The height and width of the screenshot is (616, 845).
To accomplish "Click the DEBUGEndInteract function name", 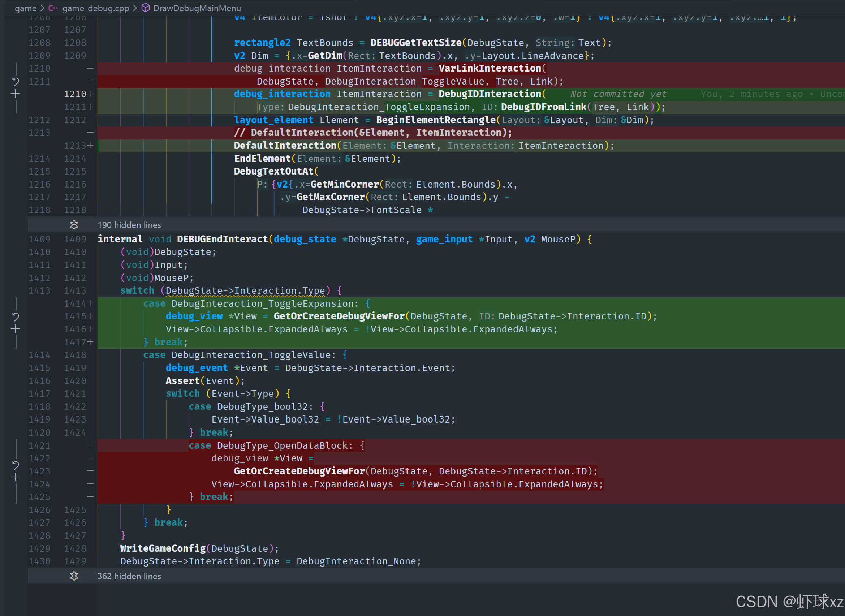I will pos(222,240).
